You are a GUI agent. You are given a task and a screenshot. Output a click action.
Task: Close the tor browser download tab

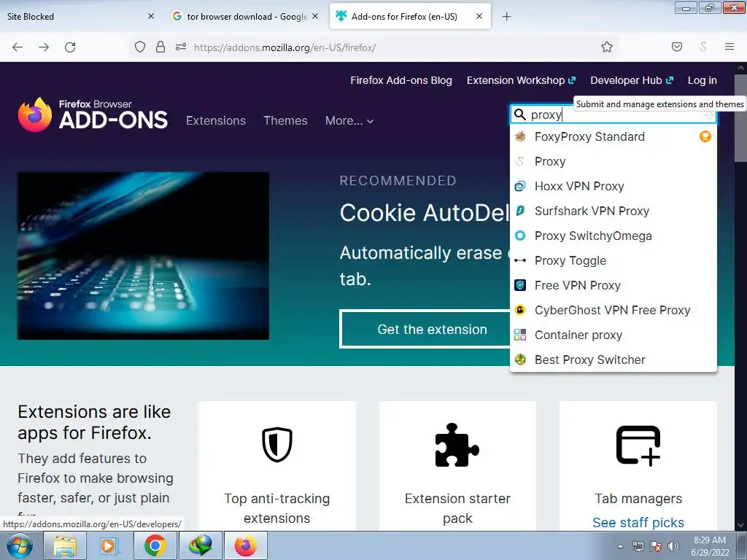click(x=315, y=16)
